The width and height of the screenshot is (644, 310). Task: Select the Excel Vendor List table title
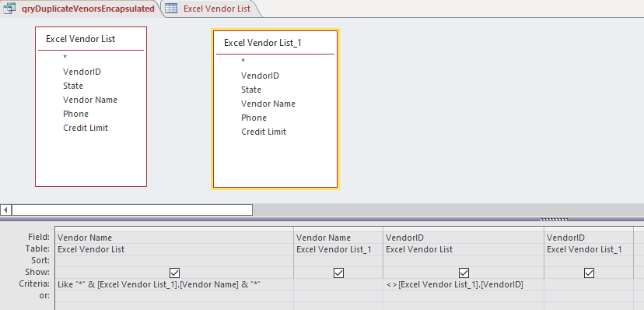[81, 39]
